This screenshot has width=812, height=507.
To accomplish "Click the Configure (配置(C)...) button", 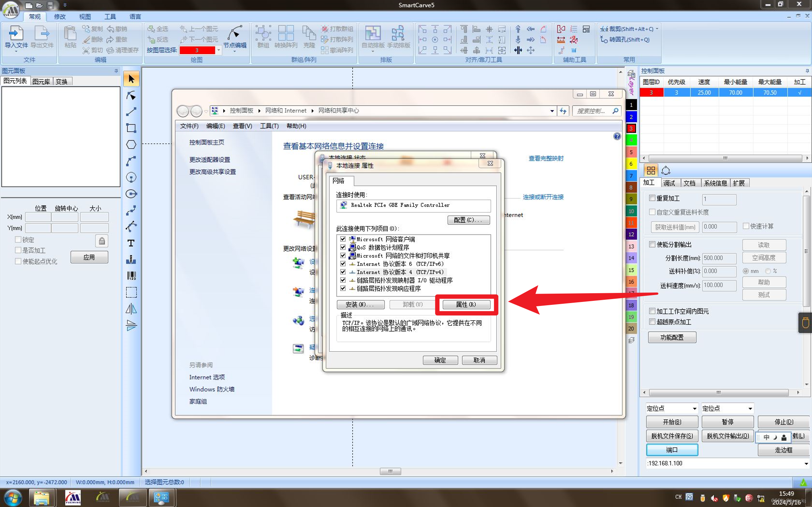I will click(468, 220).
